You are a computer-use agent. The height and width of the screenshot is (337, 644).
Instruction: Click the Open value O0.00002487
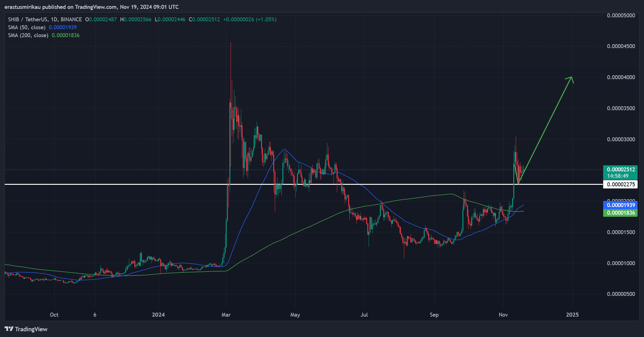coord(101,19)
